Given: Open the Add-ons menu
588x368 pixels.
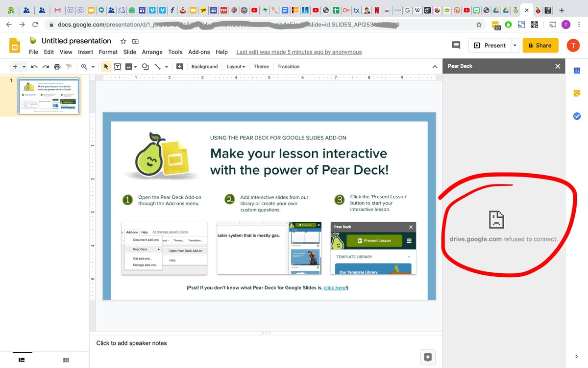Looking at the screenshot, I should (199, 52).
